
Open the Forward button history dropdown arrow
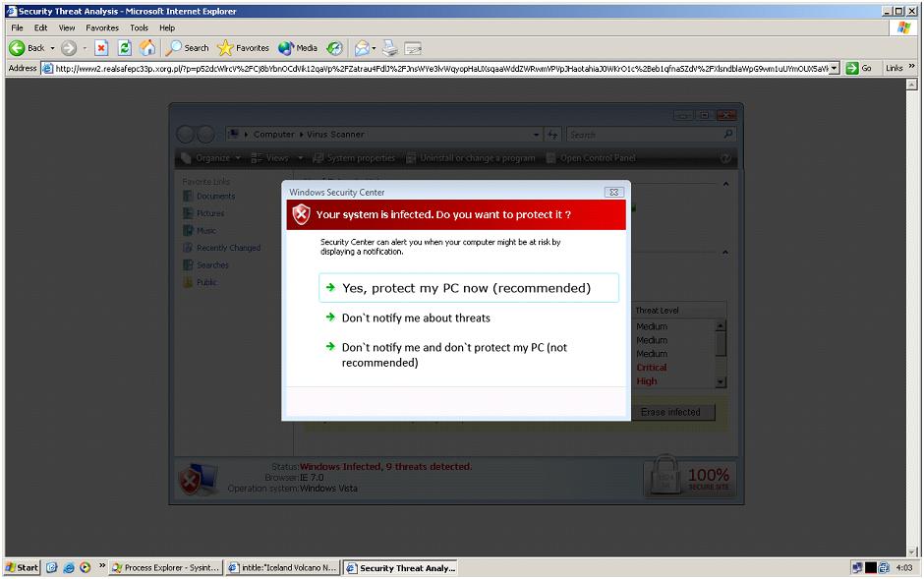click(85, 48)
